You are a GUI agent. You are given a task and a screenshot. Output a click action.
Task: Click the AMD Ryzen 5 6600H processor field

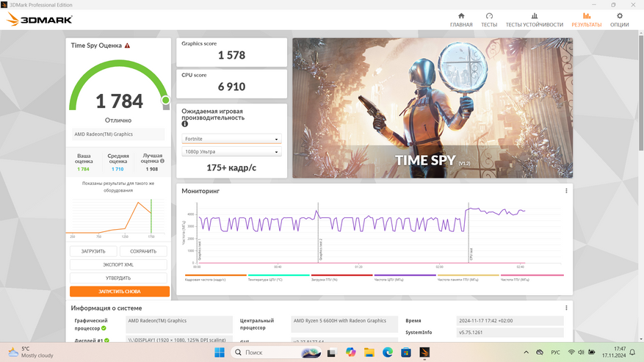pyautogui.click(x=344, y=324)
